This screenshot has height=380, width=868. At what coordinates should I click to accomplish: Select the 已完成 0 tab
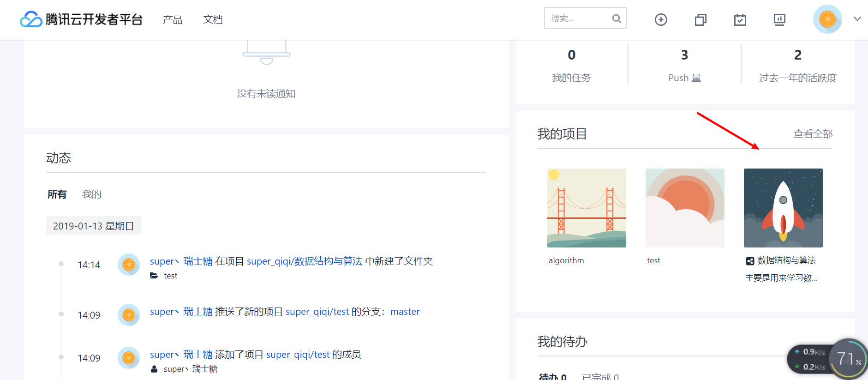coord(600,376)
